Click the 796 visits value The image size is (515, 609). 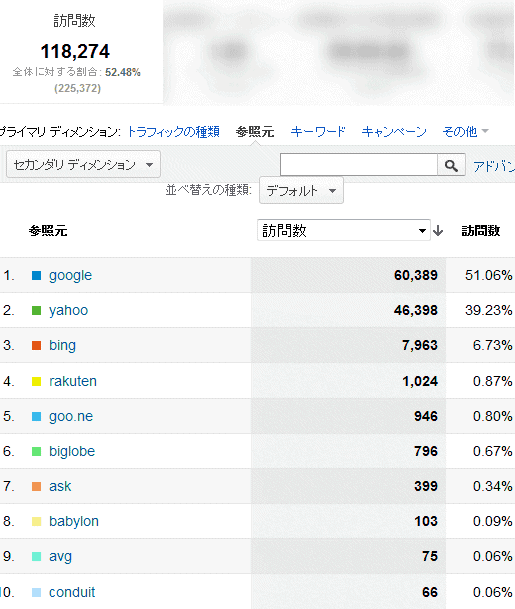[x=426, y=451]
